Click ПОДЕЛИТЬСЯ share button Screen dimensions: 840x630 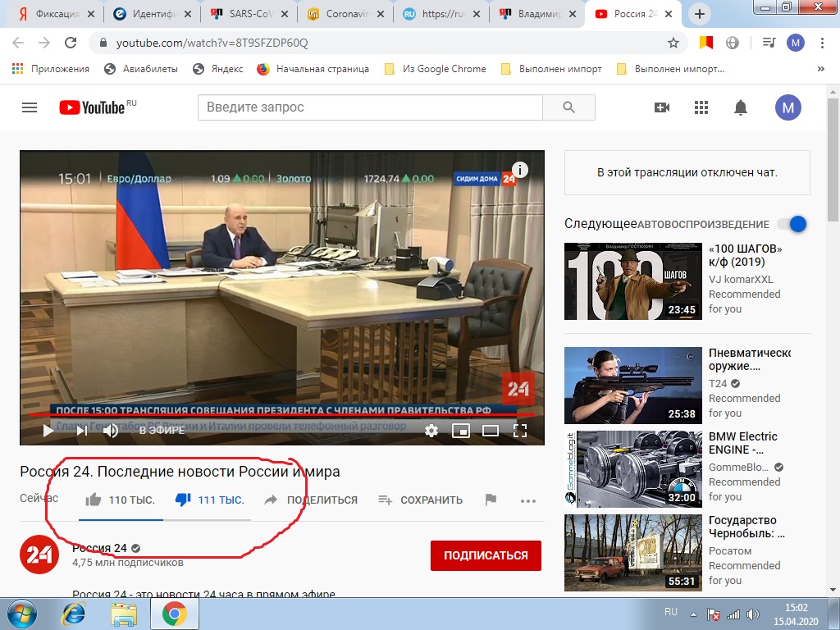pos(311,500)
